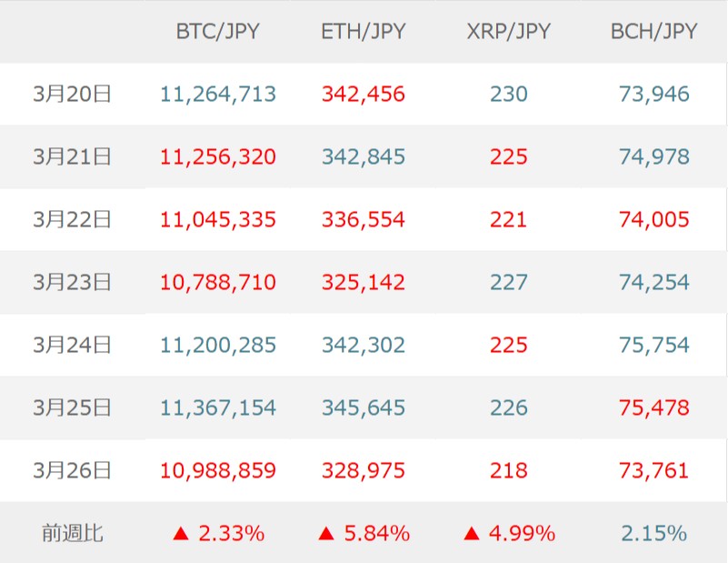Select the ETH/JPY column header
This screenshot has width=728, height=563.
[364, 32]
